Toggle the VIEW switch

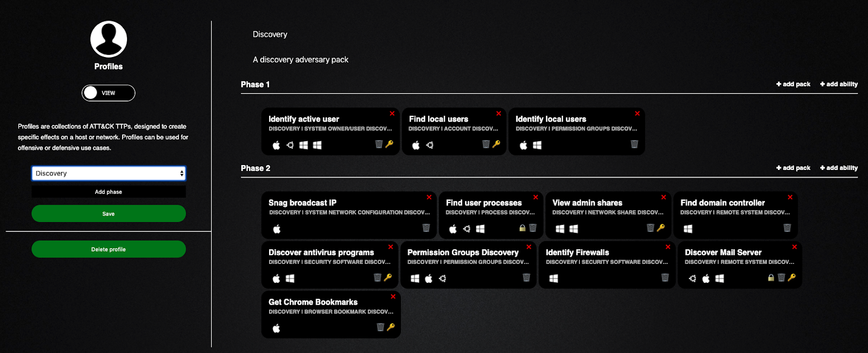pos(108,93)
